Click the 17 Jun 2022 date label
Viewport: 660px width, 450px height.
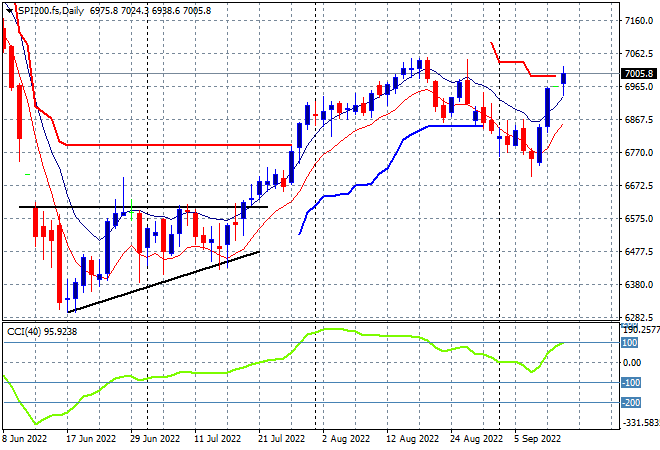[91, 439]
